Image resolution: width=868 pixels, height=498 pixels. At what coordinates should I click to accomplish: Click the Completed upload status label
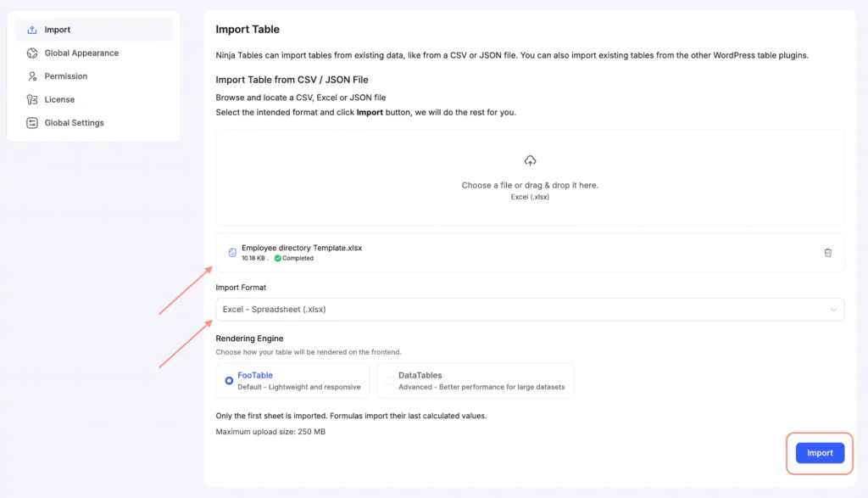(x=298, y=258)
